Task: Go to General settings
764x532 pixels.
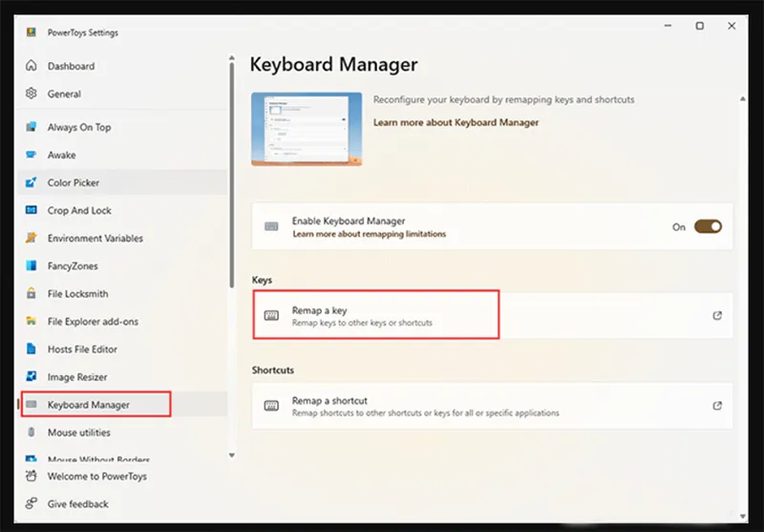Action: point(123,94)
